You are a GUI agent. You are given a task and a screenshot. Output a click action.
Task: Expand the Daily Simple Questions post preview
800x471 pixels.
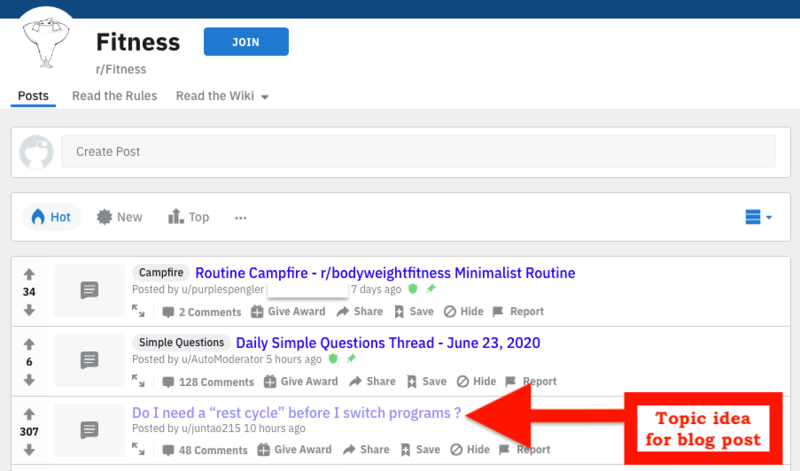tap(138, 381)
